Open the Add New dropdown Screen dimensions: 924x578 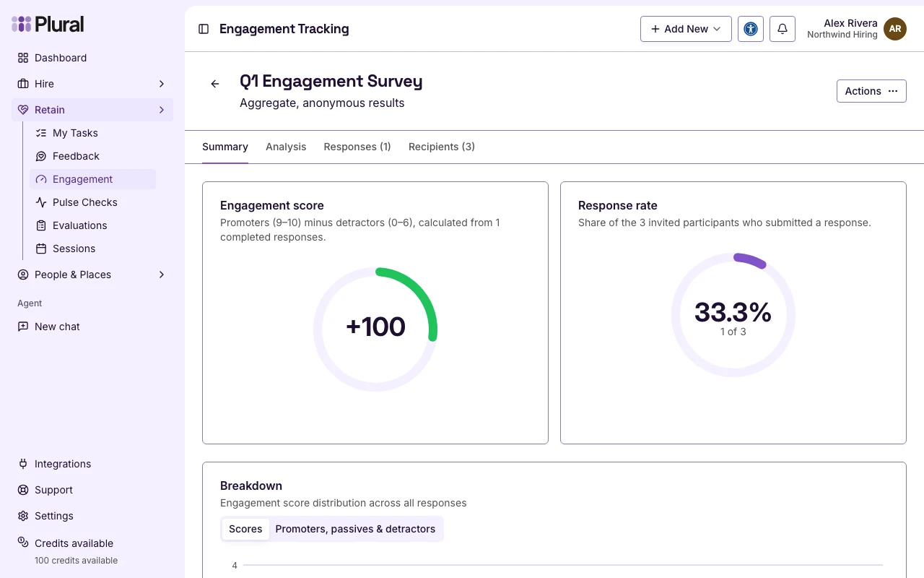686,29
